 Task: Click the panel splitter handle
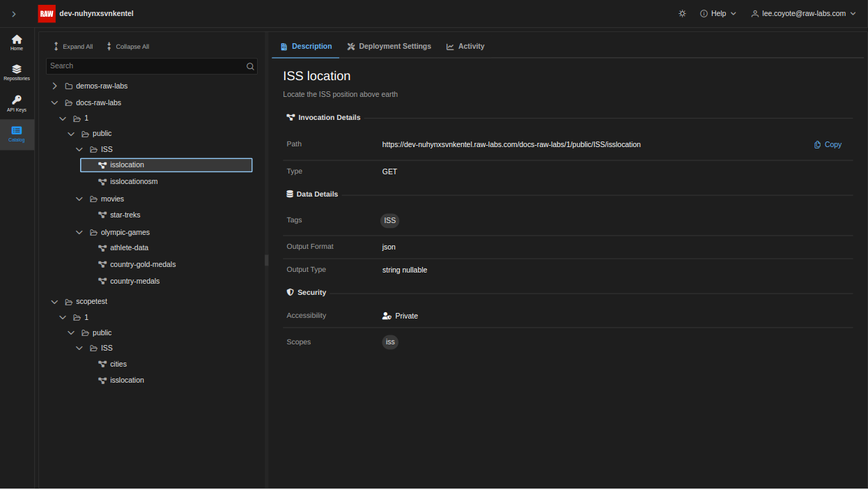(267, 260)
